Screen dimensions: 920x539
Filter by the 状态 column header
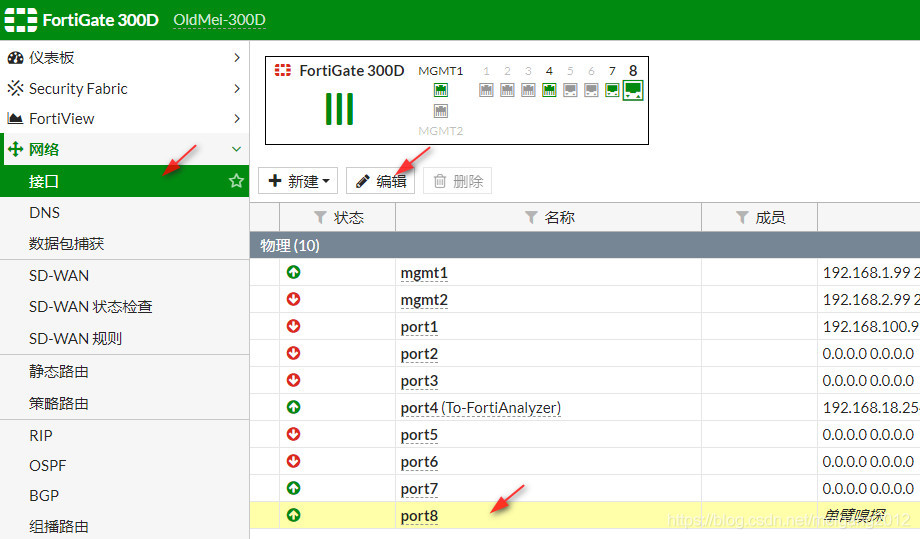pyautogui.click(x=338, y=218)
